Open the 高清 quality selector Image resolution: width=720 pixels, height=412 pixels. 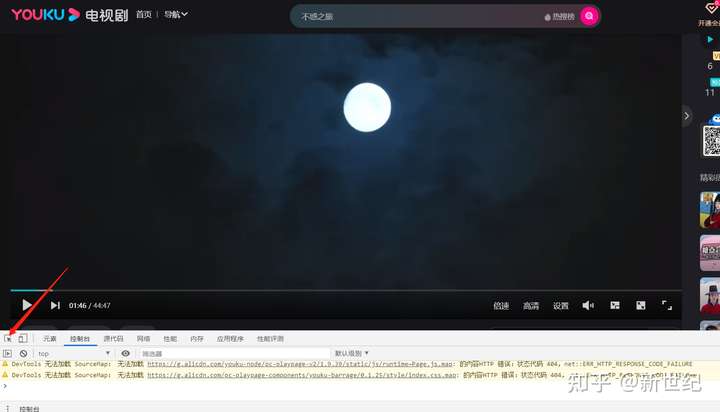531,305
